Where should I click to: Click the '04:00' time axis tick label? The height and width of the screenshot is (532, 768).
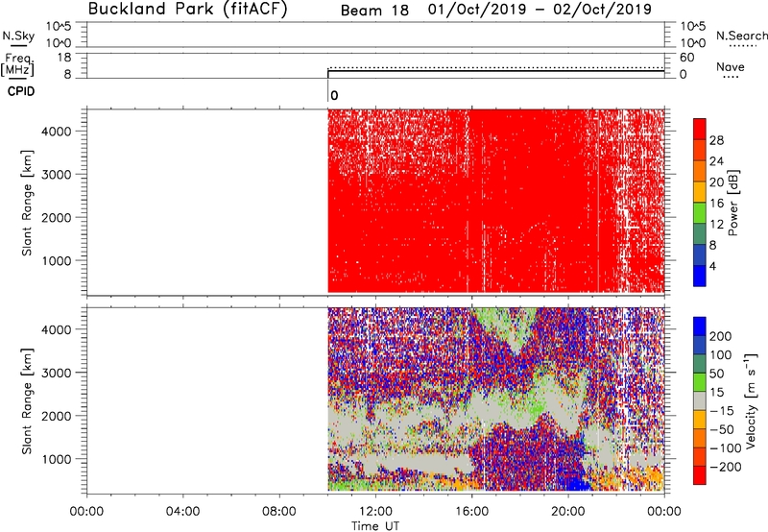(x=183, y=512)
